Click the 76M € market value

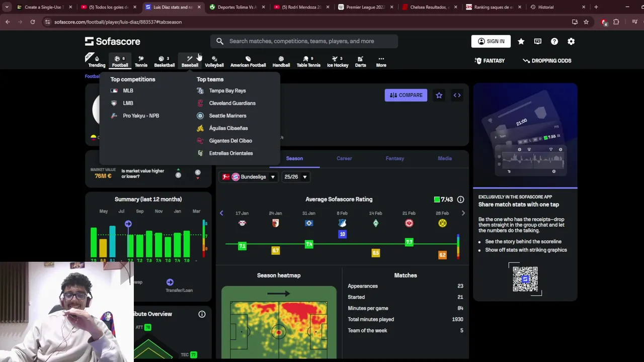[x=103, y=176]
